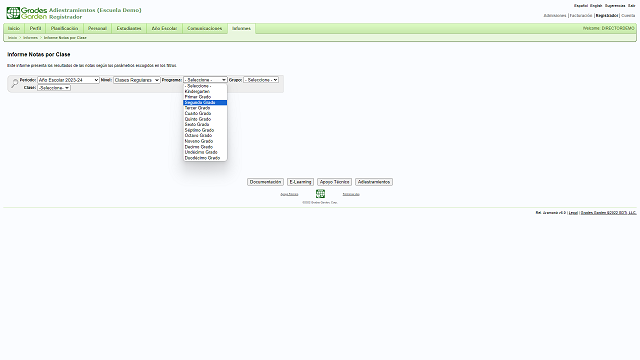
Task: Click the green Grades Garden footer icon
Action: tap(320, 193)
